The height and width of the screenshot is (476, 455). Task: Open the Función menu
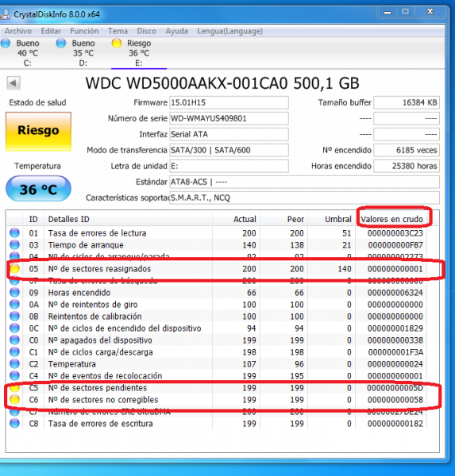pyautogui.click(x=84, y=31)
